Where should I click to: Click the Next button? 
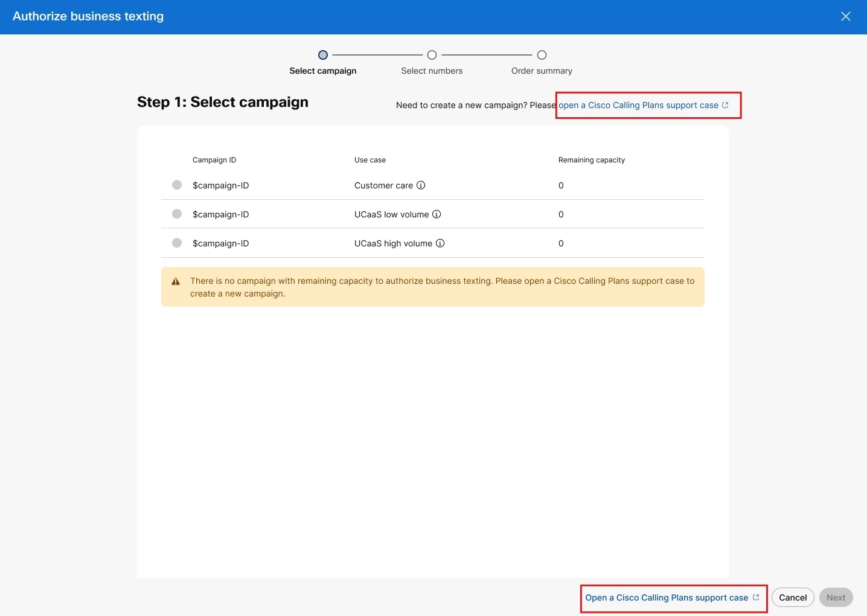click(836, 597)
